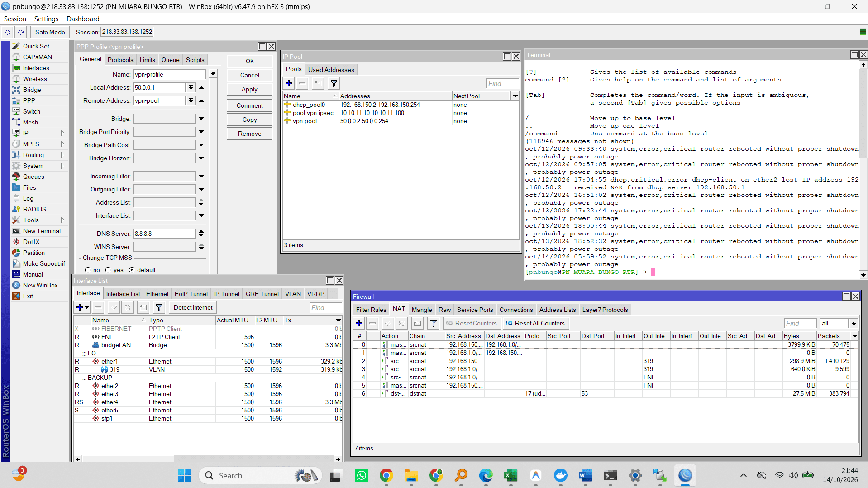Click the DNS Server input field
The image size is (868, 488).
coord(164,234)
